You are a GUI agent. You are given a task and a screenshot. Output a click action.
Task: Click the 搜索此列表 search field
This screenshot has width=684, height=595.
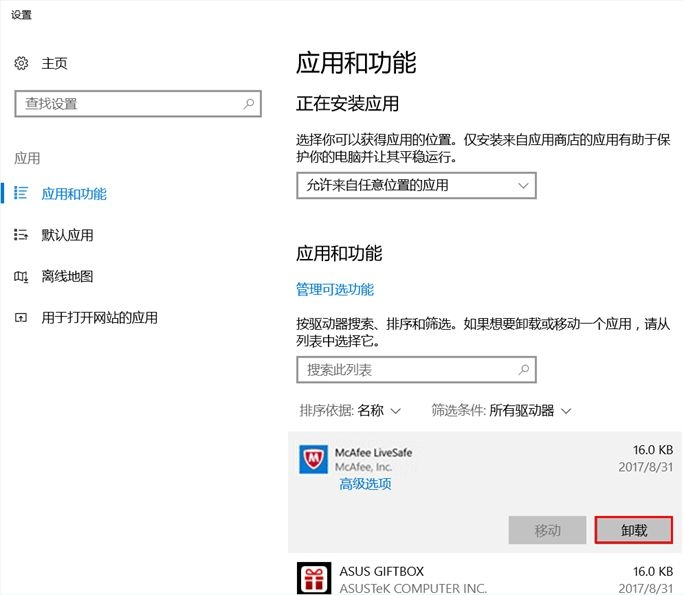416,370
